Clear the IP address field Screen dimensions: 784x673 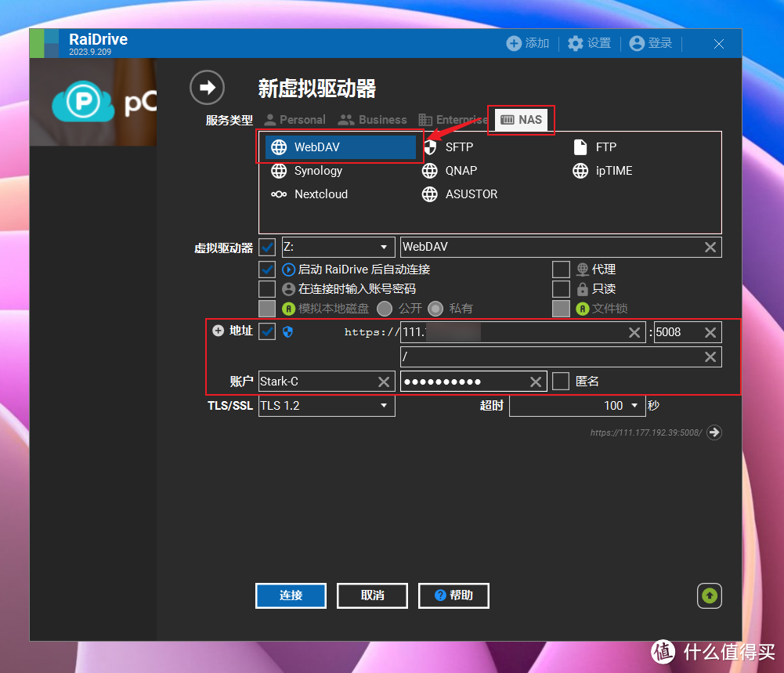tap(634, 332)
